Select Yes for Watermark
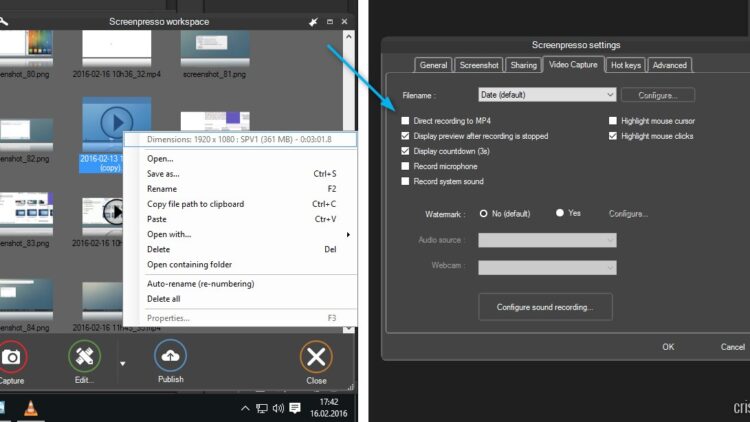This screenshot has width=750, height=422. [560, 213]
